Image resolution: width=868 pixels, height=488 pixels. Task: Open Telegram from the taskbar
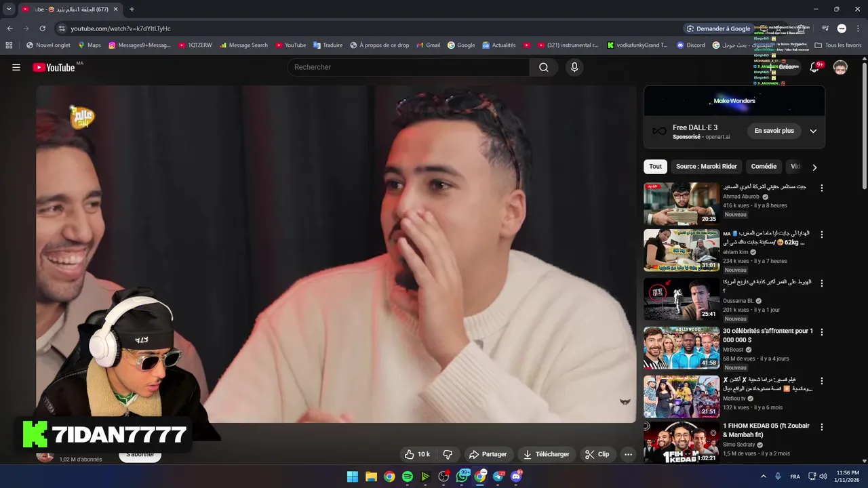pos(498,476)
